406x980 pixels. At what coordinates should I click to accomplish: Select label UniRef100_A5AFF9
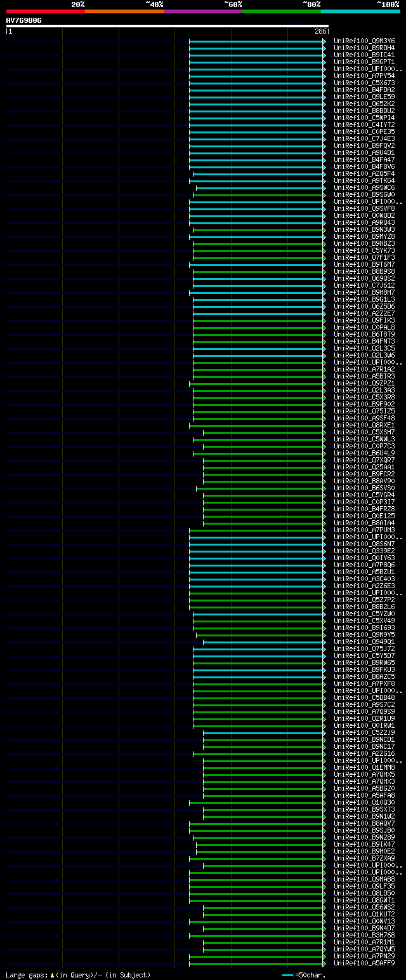coord(364,963)
